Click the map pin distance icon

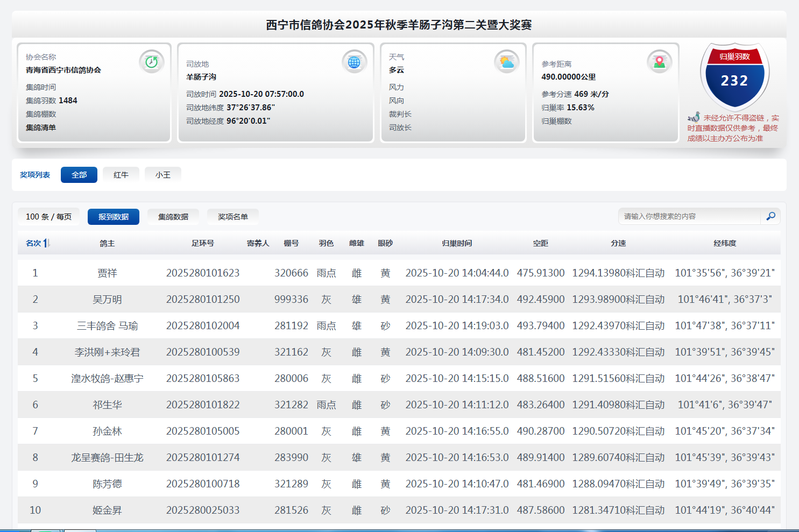tap(659, 62)
